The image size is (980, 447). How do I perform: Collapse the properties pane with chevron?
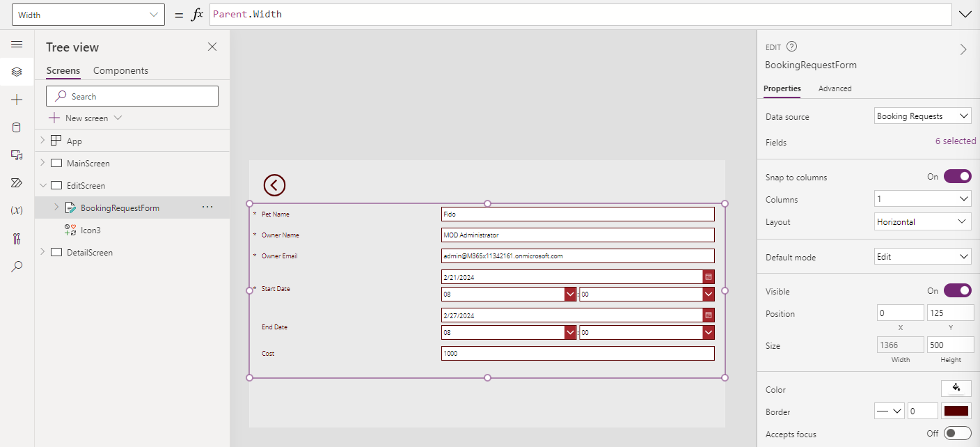pos(963,49)
